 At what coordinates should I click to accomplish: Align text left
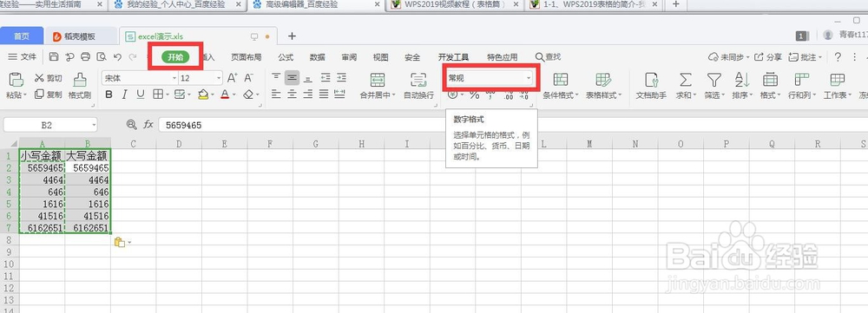click(x=276, y=94)
